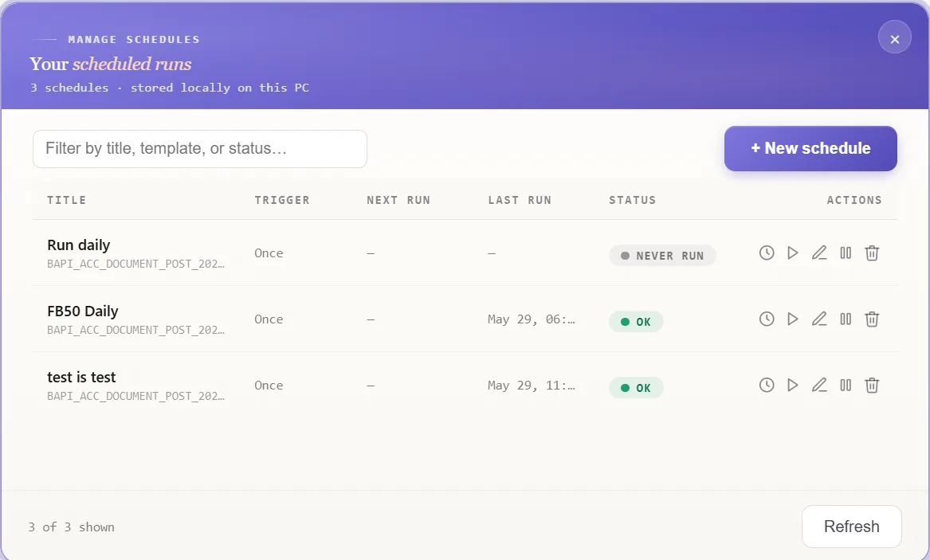Image resolution: width=930 pixels, height=560 pixels.
Task: Edit FB50 Daily with pencil icon
Action: coord(819,319)
